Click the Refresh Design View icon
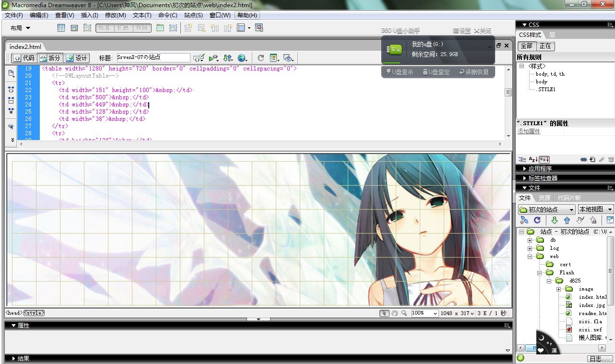The height and width of the screenshot is (364, 615). pyautogui.click(x=260, y=58)
